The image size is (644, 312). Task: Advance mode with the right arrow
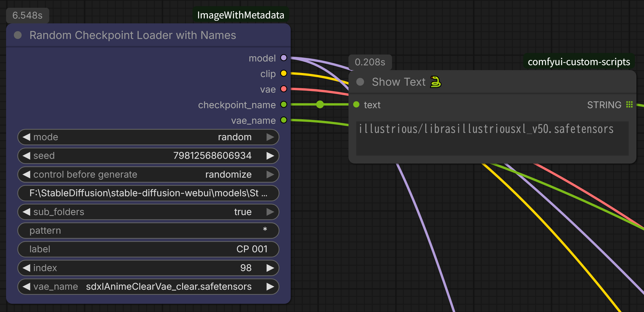[270, 137]
